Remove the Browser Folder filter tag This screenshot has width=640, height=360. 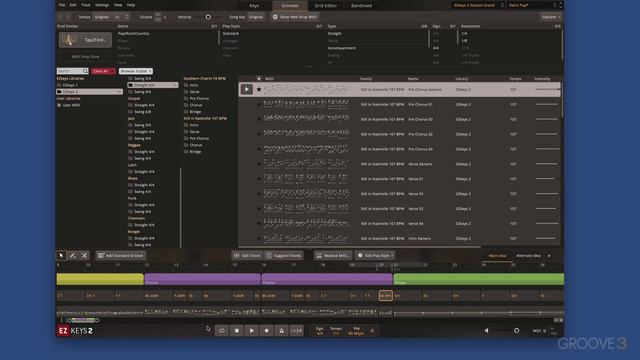pos(150,71)
